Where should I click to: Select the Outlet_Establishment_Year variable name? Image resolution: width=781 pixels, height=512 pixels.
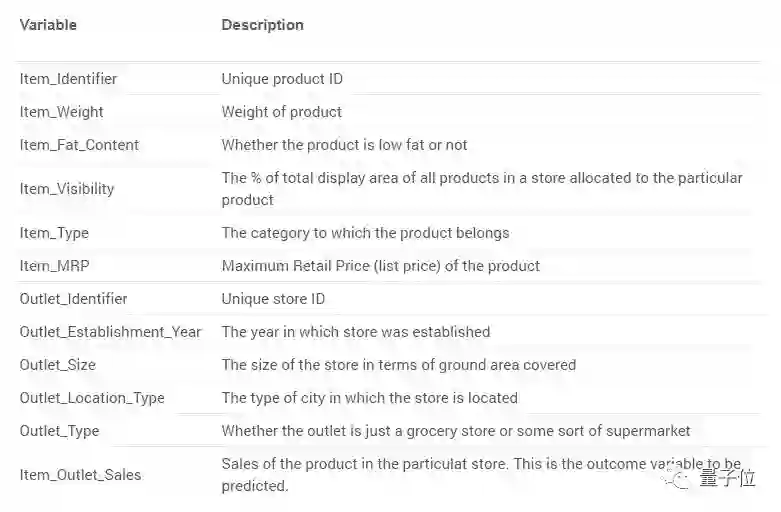(x=110, y=332)
